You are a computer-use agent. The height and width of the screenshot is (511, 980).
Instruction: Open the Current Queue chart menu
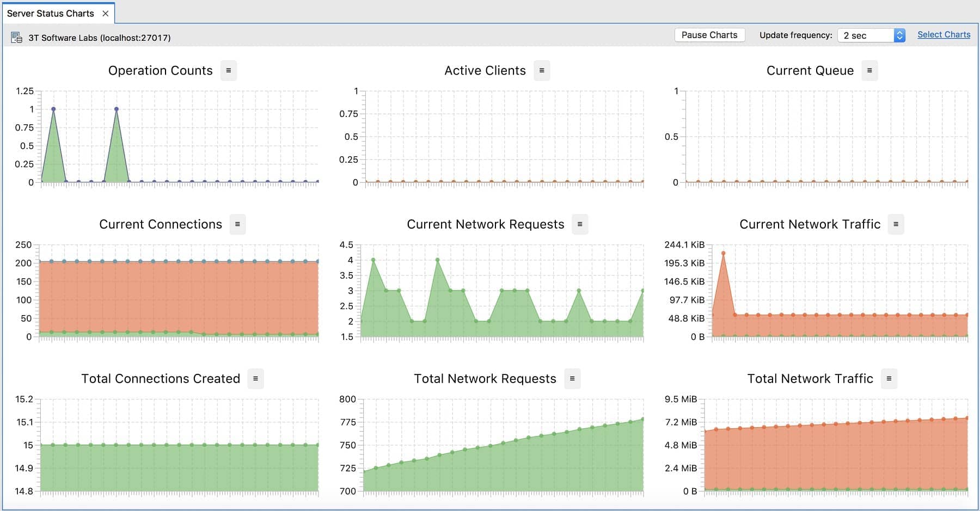pos(869,71)
